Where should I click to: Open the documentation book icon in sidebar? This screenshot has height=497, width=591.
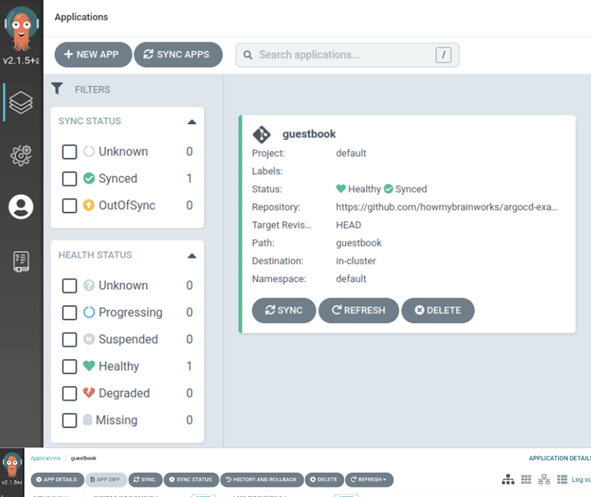(x=21, y=261)
